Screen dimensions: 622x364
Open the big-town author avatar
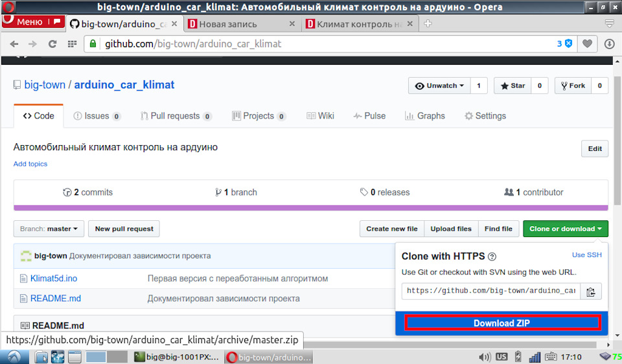(26, 256)
